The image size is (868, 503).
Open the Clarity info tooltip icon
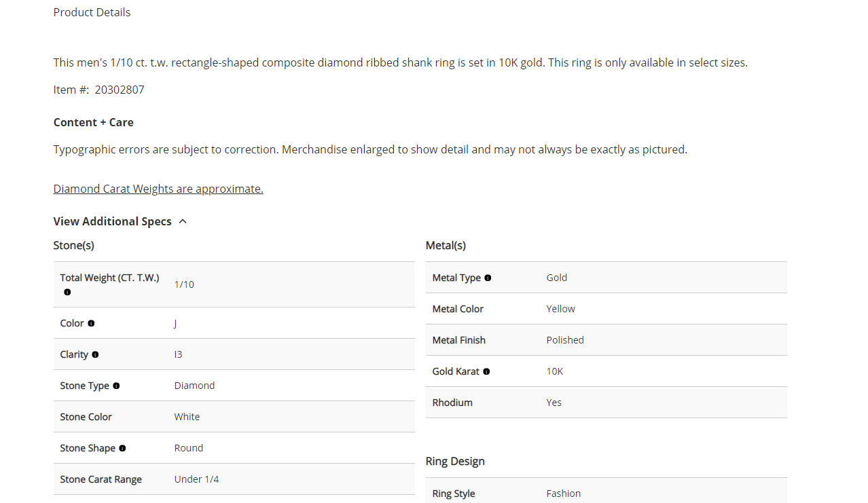95,354
